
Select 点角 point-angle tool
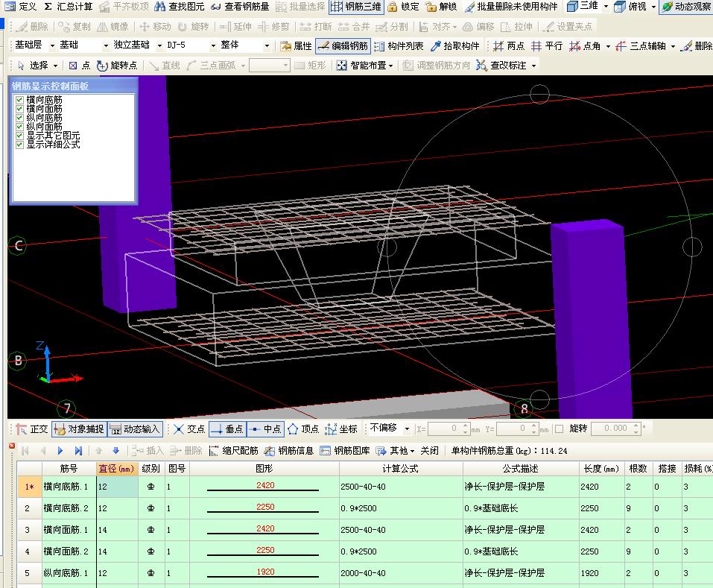[585, 46]
